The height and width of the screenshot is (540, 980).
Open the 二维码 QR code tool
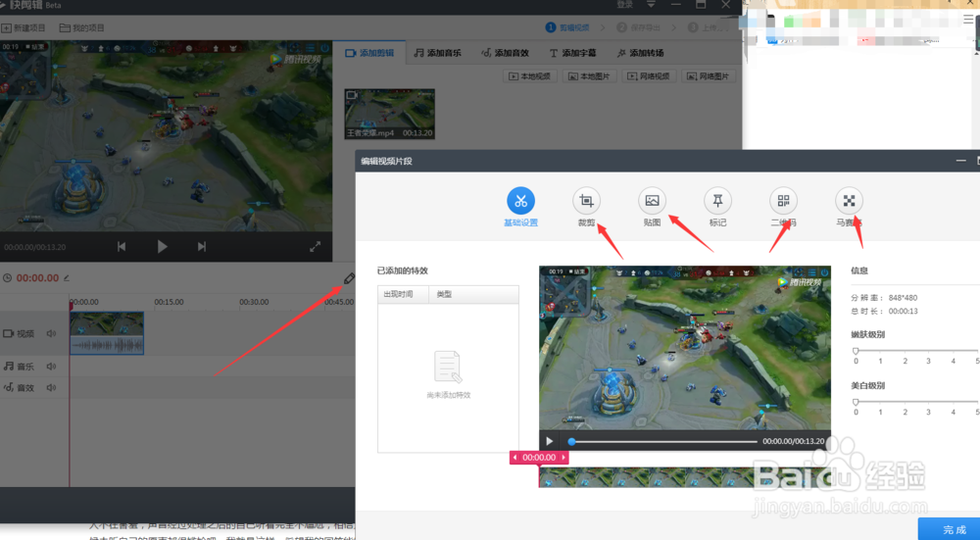pos(783,201)
